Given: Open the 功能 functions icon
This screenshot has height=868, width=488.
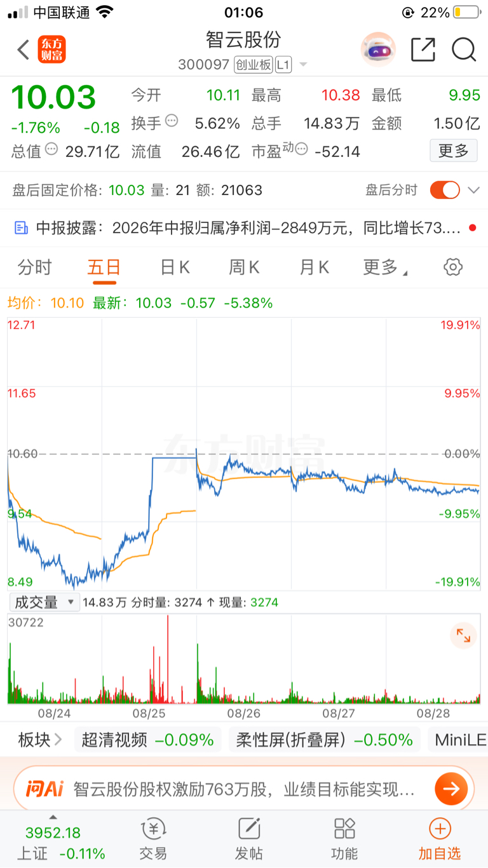Looking at the screenshot, I should (x=344, y=839).
